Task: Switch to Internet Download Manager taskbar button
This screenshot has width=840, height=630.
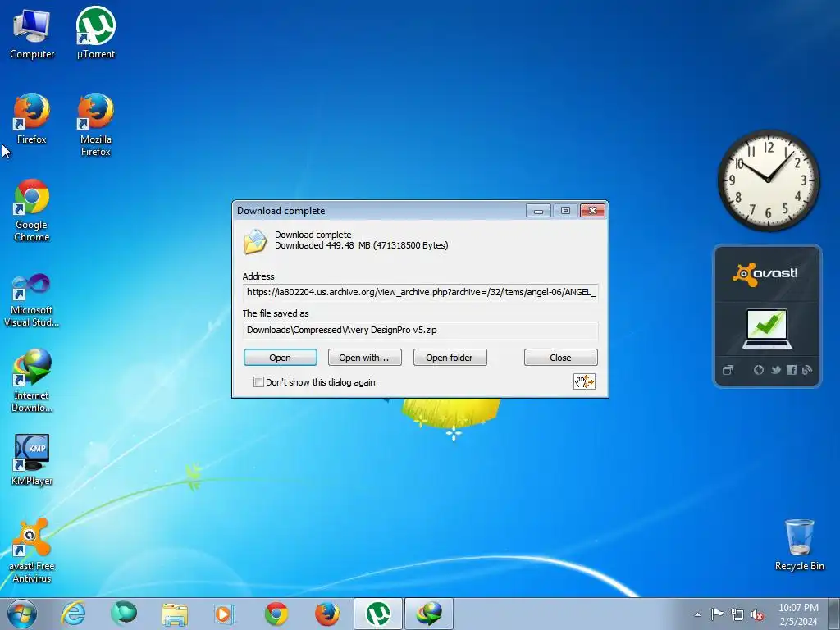Action: tap(429, 614)
